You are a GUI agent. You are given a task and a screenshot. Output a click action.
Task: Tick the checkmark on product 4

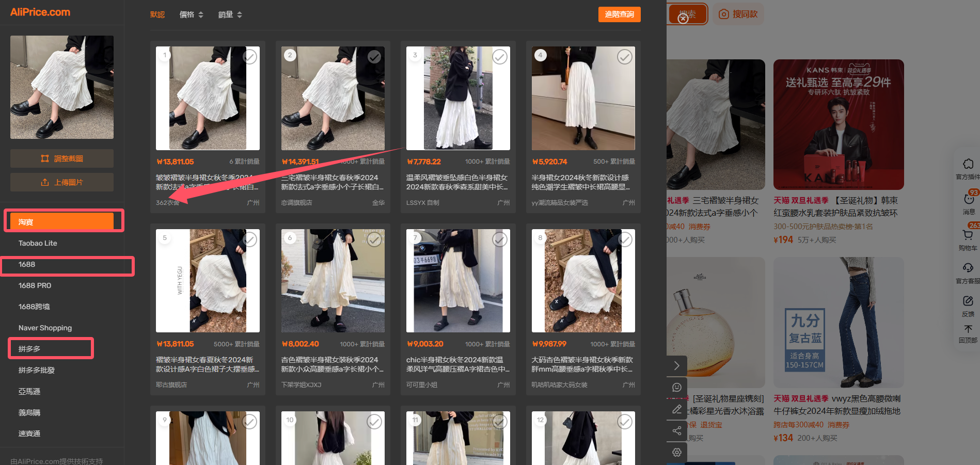click(625, 57)
